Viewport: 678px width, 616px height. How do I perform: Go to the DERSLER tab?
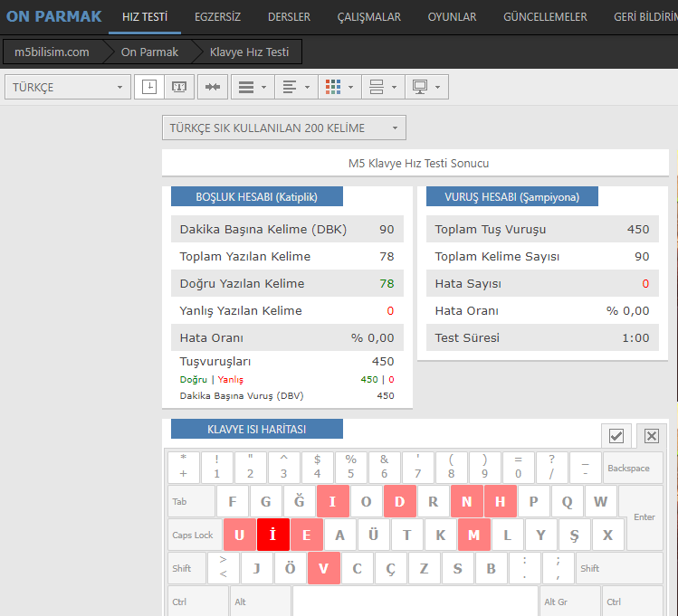click(x=289, y=17)
